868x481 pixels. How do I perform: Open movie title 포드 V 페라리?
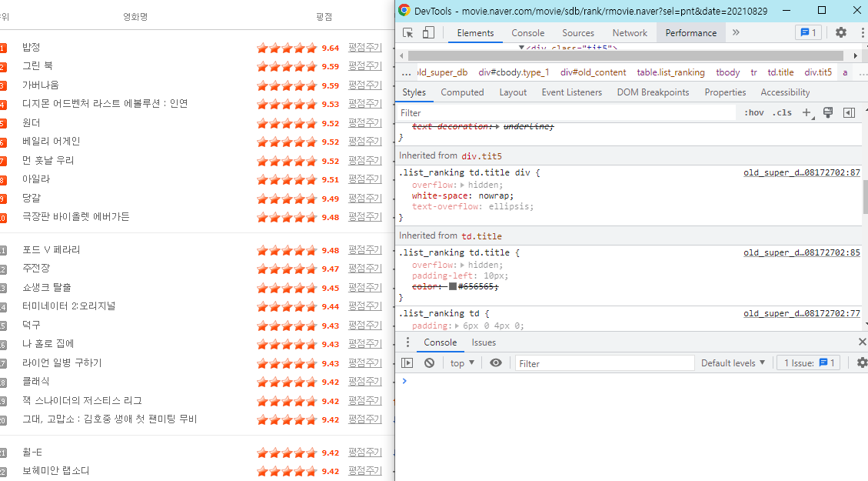click(x=51, y=250)
